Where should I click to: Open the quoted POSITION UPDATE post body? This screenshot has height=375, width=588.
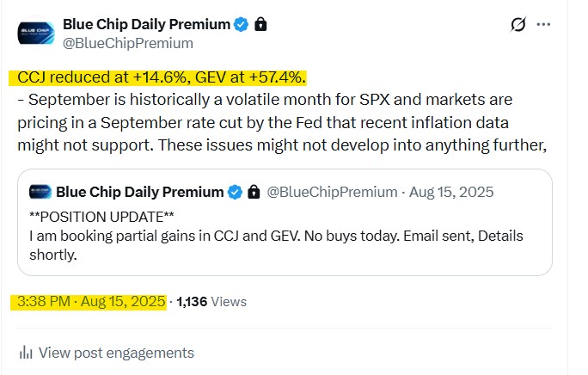275,235
